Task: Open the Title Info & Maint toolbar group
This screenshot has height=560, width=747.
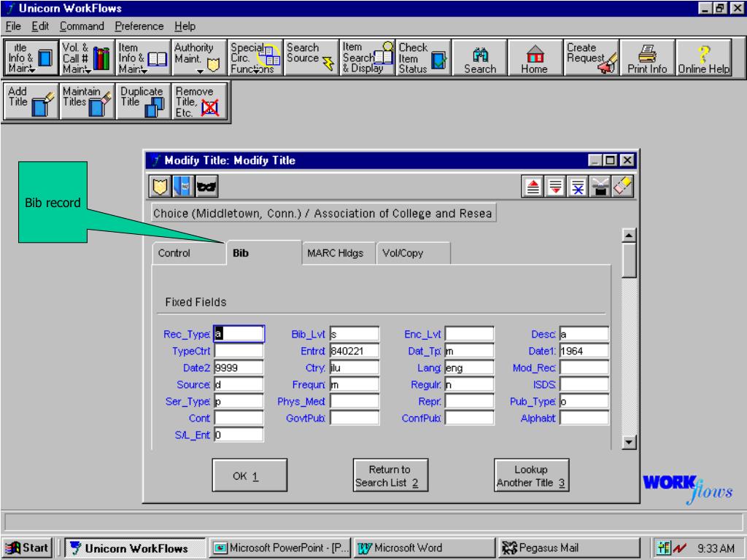Action: tap(31, 58)
